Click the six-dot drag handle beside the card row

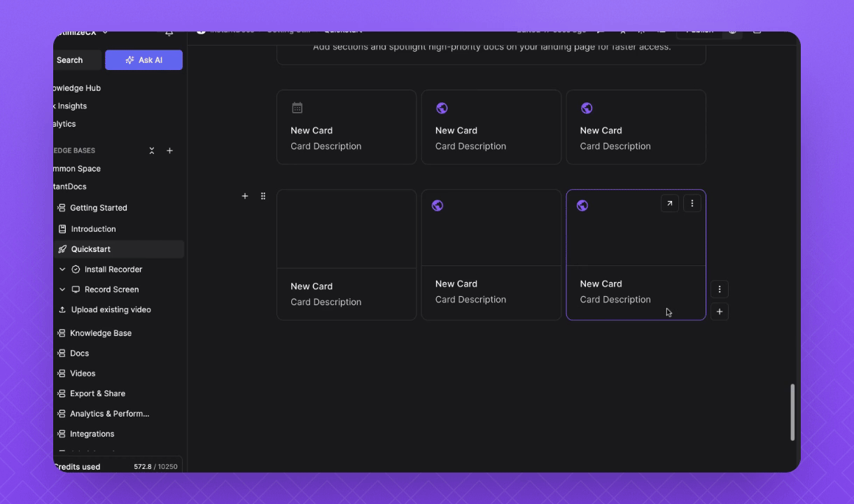point(263,196)
